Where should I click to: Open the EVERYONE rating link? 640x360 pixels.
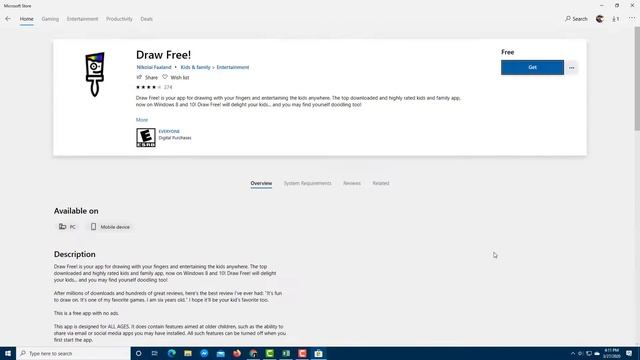169,131
